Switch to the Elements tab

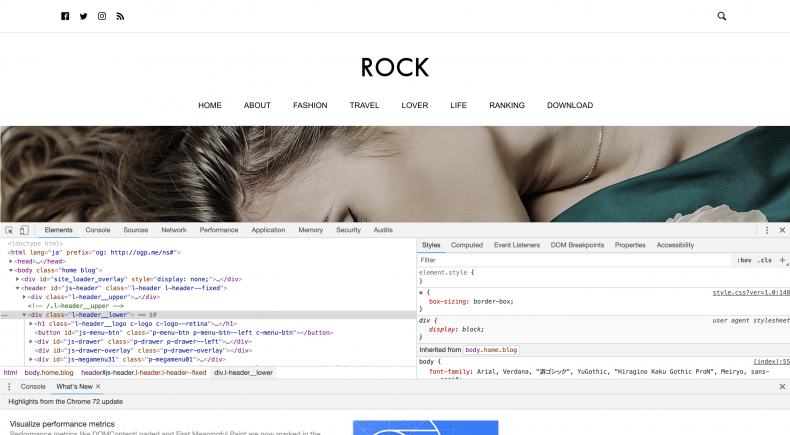pos(58,230)
